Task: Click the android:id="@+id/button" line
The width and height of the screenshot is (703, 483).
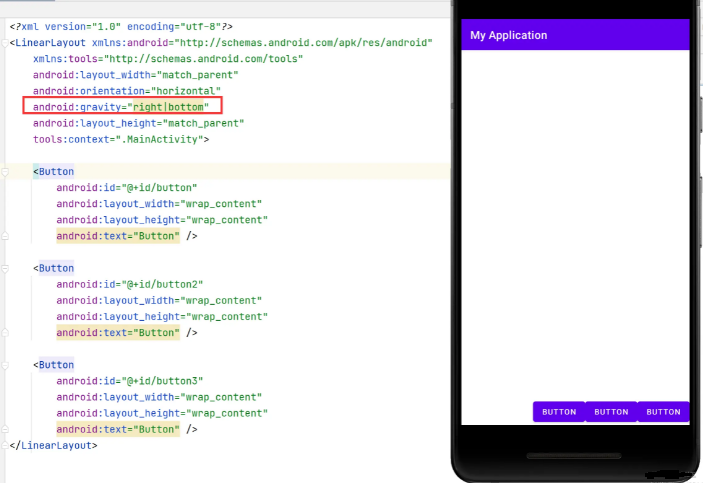Action: 126,187
